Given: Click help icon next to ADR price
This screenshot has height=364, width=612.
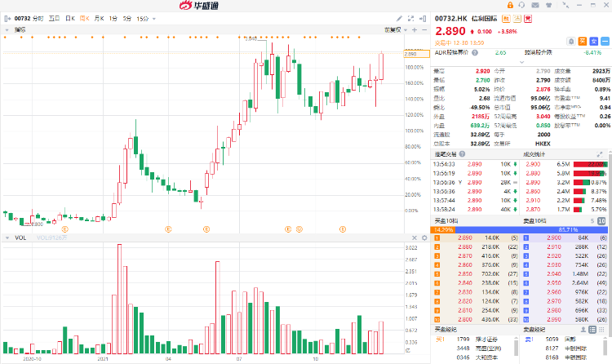Looking at the screenshot, I should (x=475, y=52).
